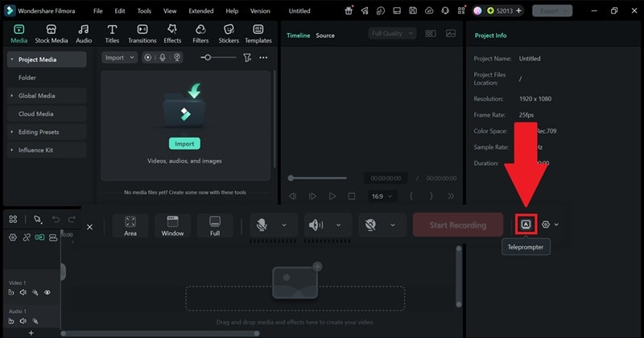Screen dimensions: 644x338
Task: Click the timeline redo arrow
Action: 72,220
